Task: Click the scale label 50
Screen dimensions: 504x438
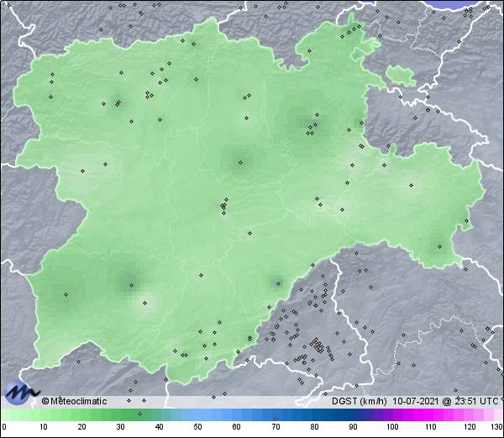Action: point(197,427)
